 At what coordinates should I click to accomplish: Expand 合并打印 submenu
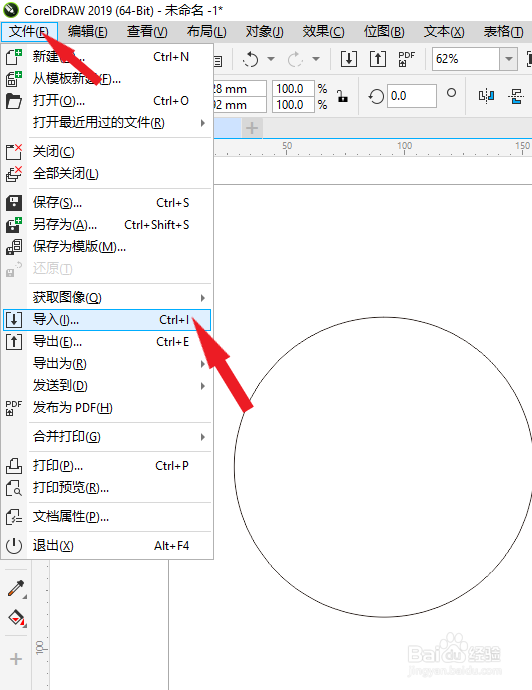coord(203,437)
